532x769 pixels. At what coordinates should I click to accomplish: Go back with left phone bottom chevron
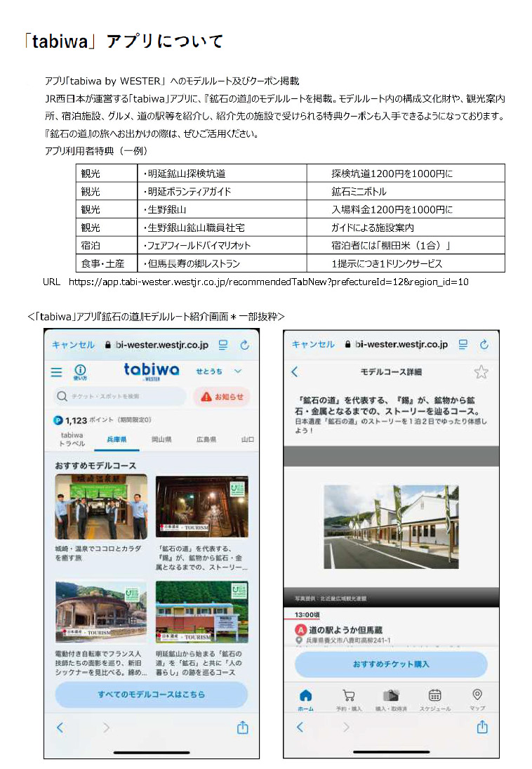(60, 728)
